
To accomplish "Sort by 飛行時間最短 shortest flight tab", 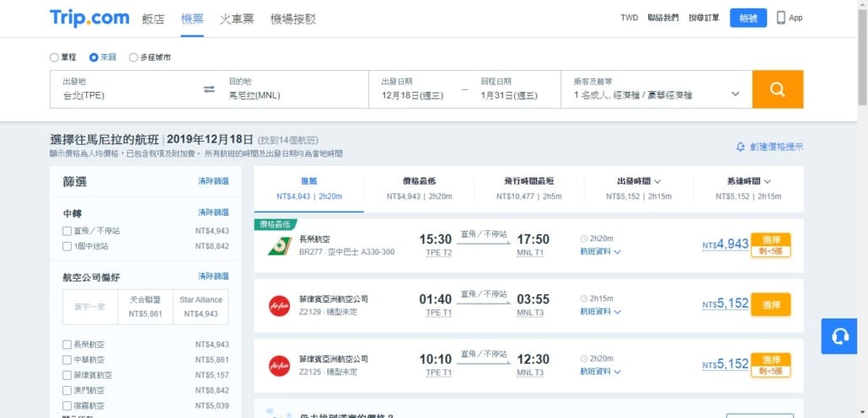I will [528, 188].
